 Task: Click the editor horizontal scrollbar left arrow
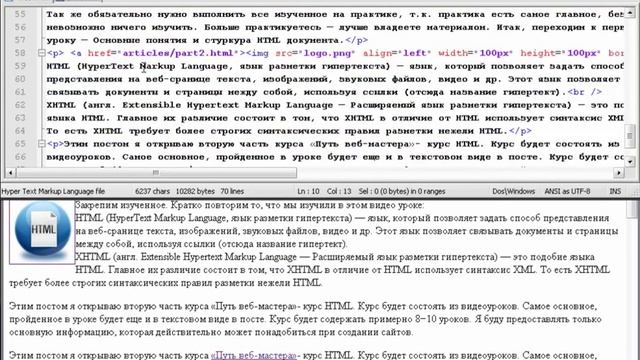pos(10,173)
